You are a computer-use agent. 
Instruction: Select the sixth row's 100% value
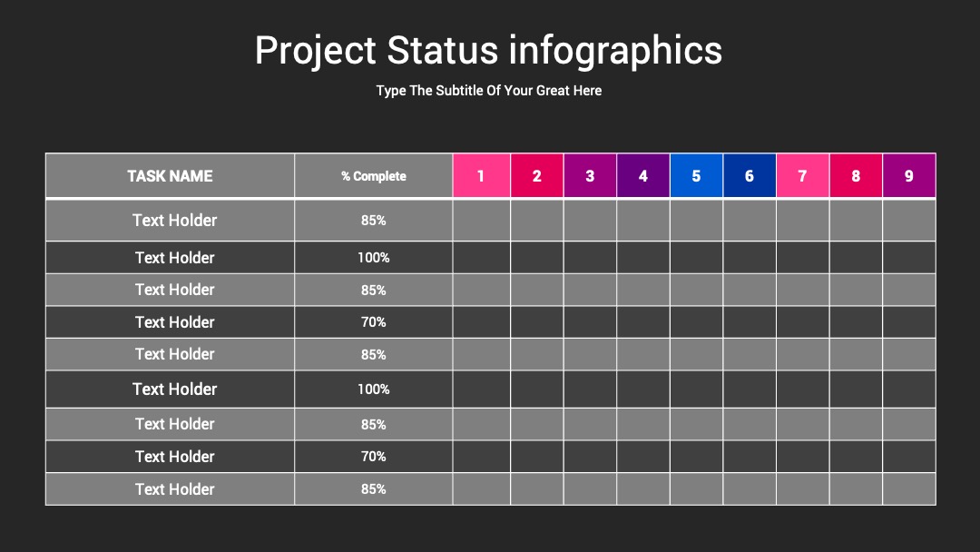[x=373, y=389]
